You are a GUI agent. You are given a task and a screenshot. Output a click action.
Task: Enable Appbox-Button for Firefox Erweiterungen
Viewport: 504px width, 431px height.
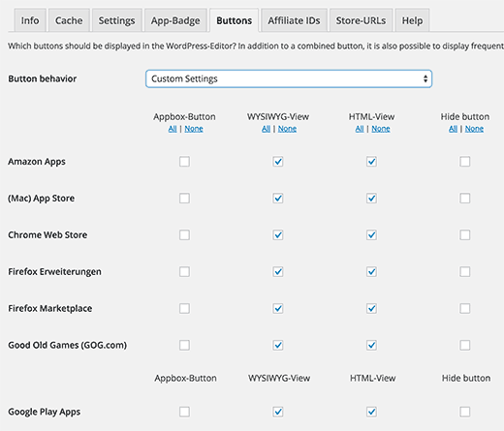click(184, 272)
